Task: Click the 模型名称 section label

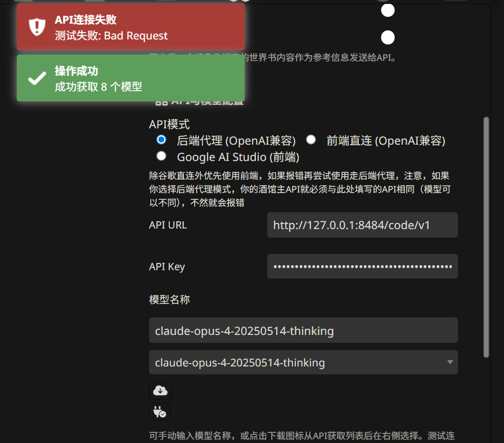Action: point(169,299)
